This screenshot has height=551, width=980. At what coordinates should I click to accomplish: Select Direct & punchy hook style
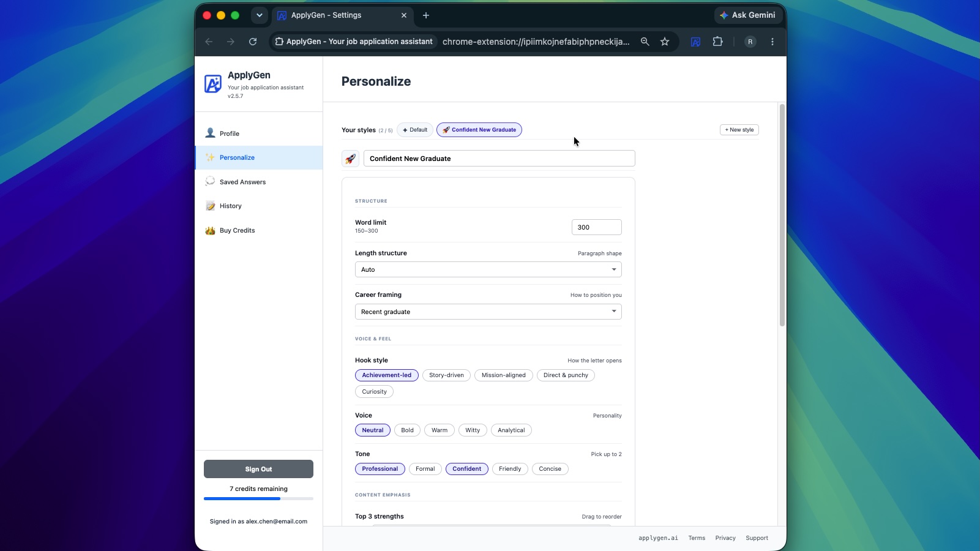pyautogui.click(x=566, y=375)
